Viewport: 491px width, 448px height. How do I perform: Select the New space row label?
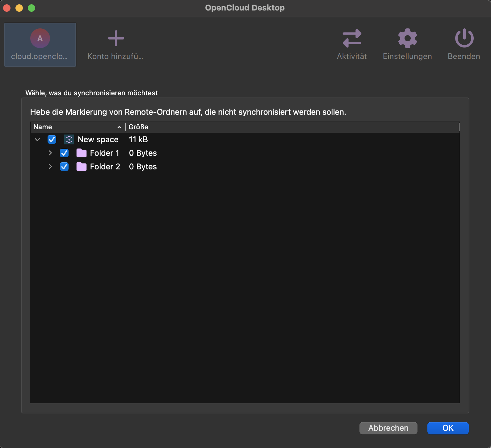point(98,139)
